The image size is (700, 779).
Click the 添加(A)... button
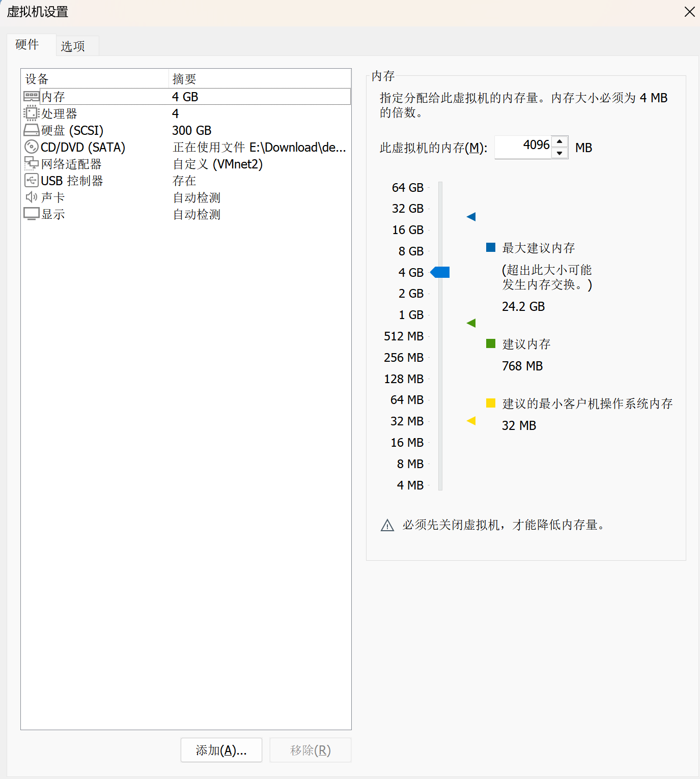click(221, 750)
